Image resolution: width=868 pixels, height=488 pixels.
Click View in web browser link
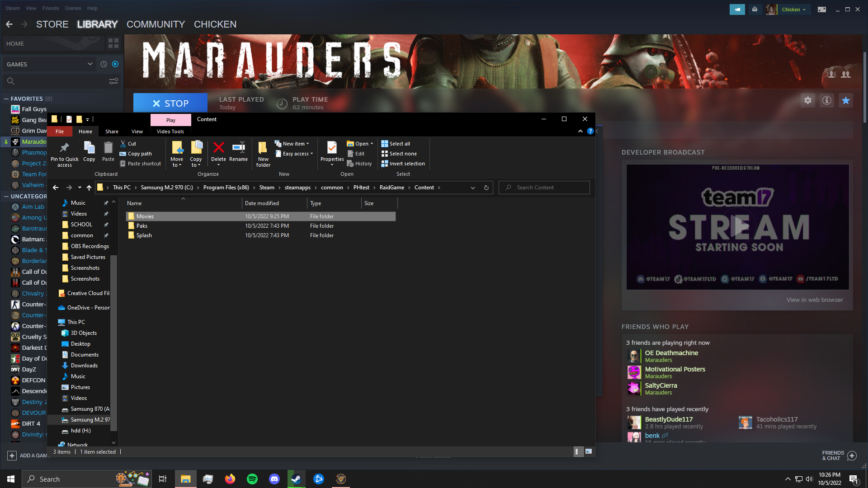point(814,300)
